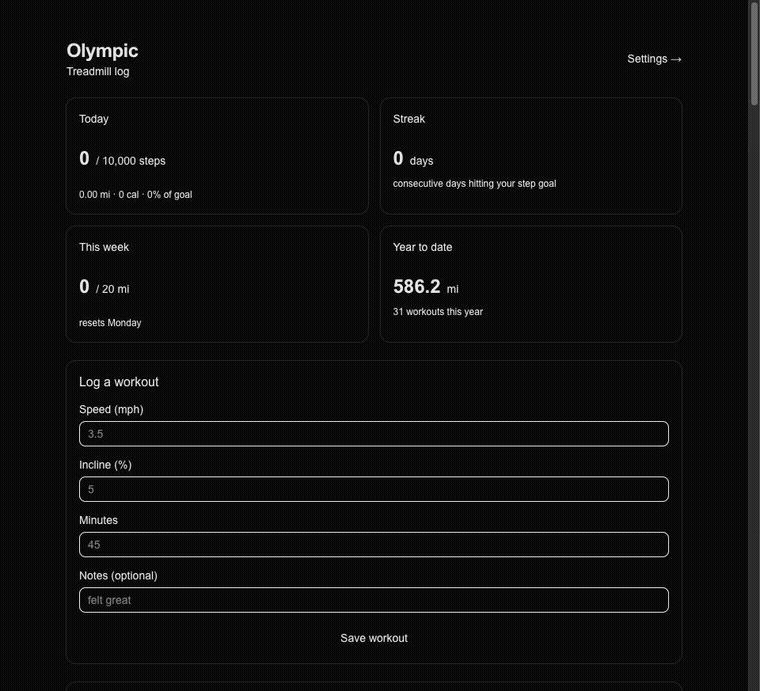Click the Speed (mph) input field
The height and width of the screenshot is (691, 760).
pyautogui.click(x=374, y=434)
